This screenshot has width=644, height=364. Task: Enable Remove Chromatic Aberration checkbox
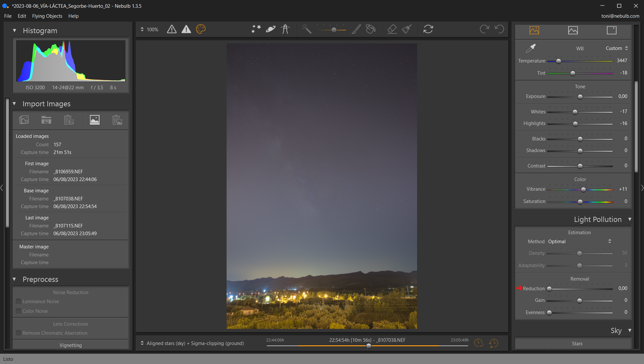tap(18, 333)
